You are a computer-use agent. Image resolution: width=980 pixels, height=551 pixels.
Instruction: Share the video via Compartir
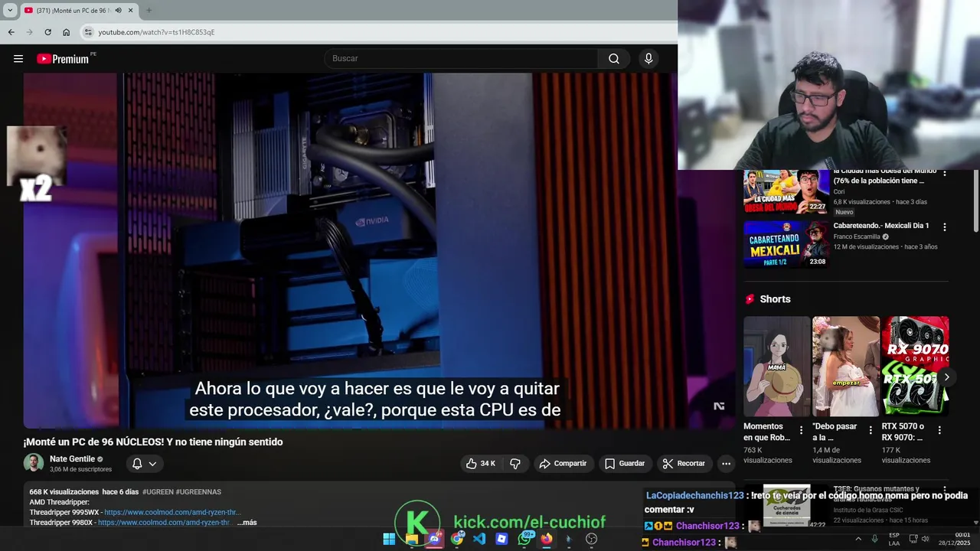click(x=563, y=463)
